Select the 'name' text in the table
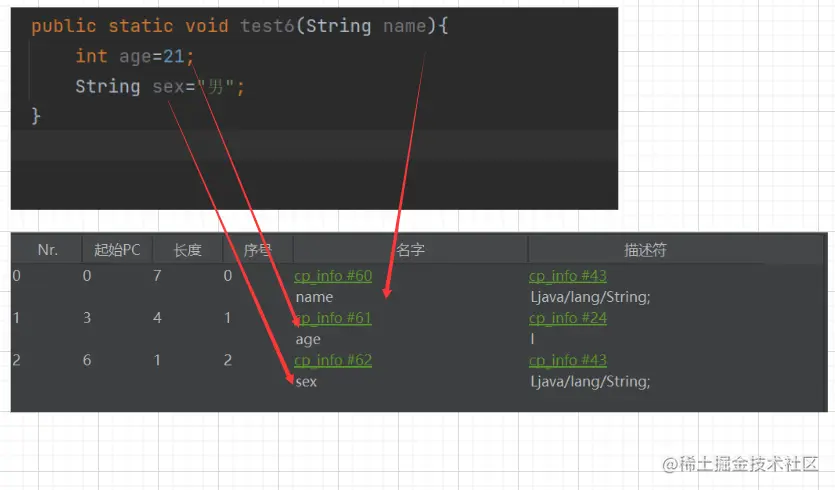This screenshot has height=490, width=835. [314, 297]
